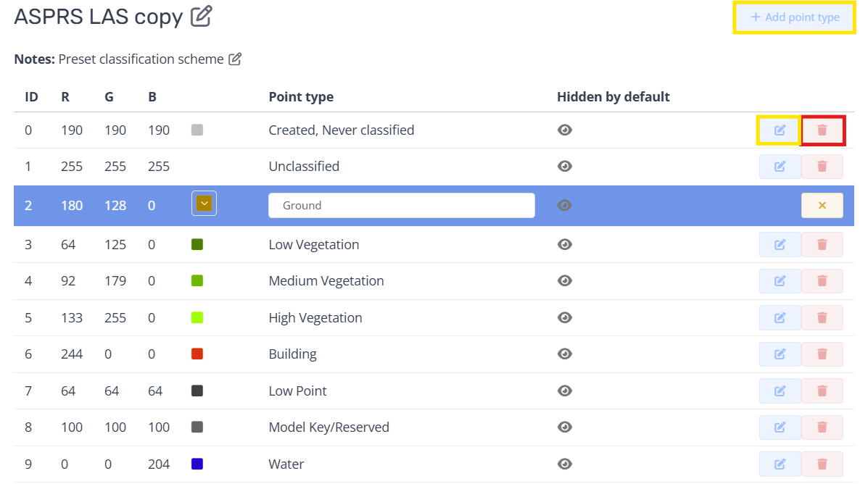The width and height of the screenshot is (868, 484).
Task: Open the Ground color dropdown picker
Action: click(x=204, y=204)
